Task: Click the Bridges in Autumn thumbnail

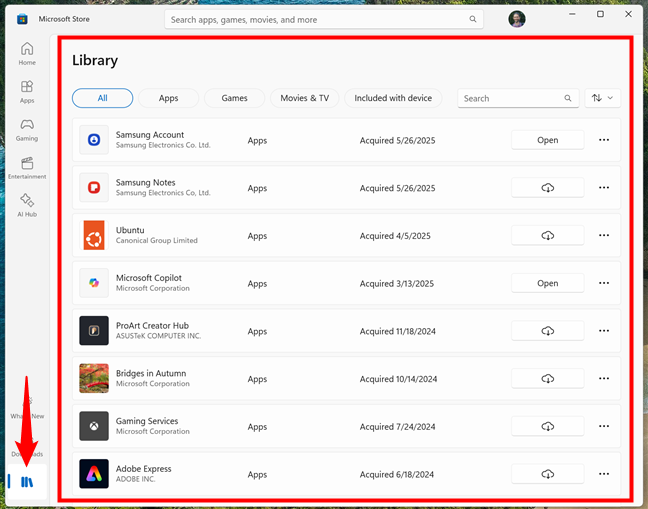Action: 94,378
